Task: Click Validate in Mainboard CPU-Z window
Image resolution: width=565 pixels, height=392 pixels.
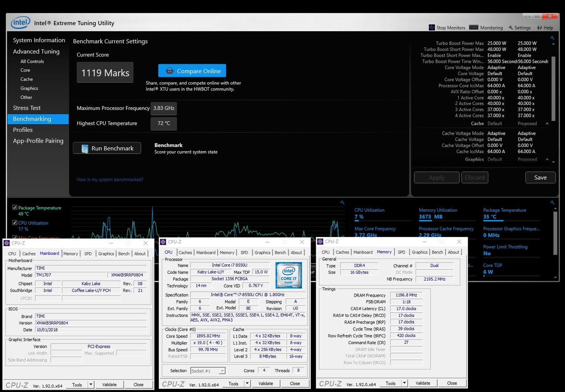Action: 109,384
